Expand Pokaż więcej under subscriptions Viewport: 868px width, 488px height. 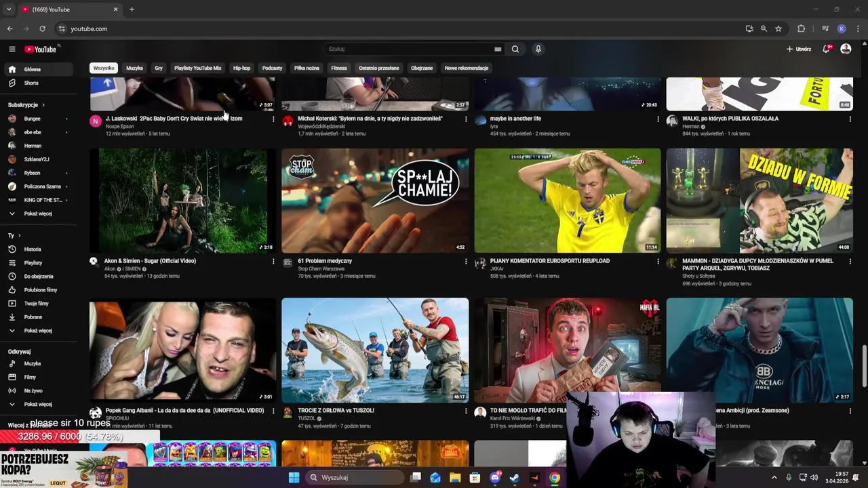(38, 213)
